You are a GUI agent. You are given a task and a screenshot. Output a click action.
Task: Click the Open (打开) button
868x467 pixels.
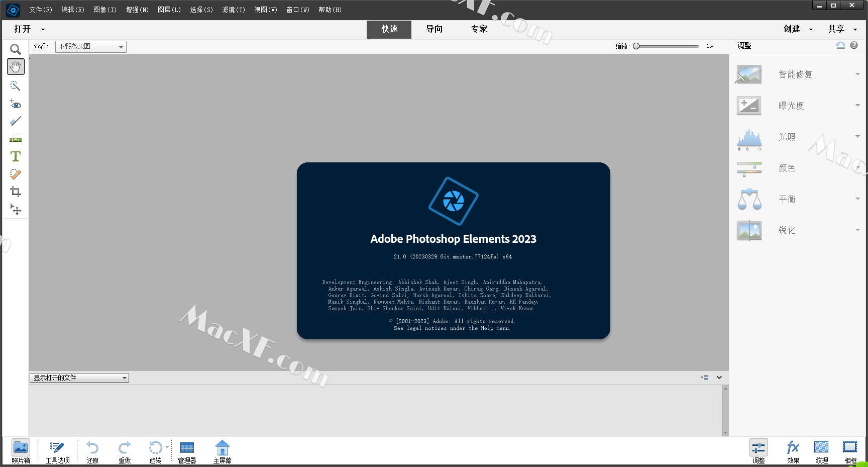[23, 29]
